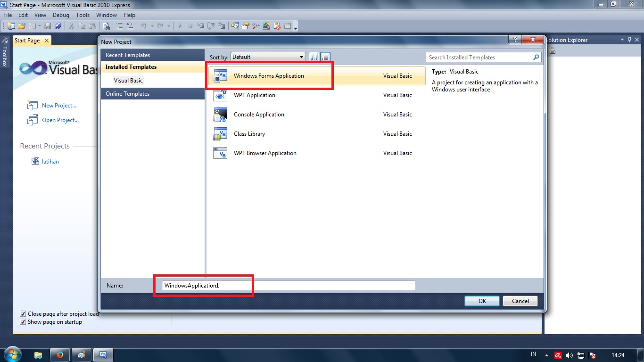
Task: Open the Debug menu
Action: 61,15
